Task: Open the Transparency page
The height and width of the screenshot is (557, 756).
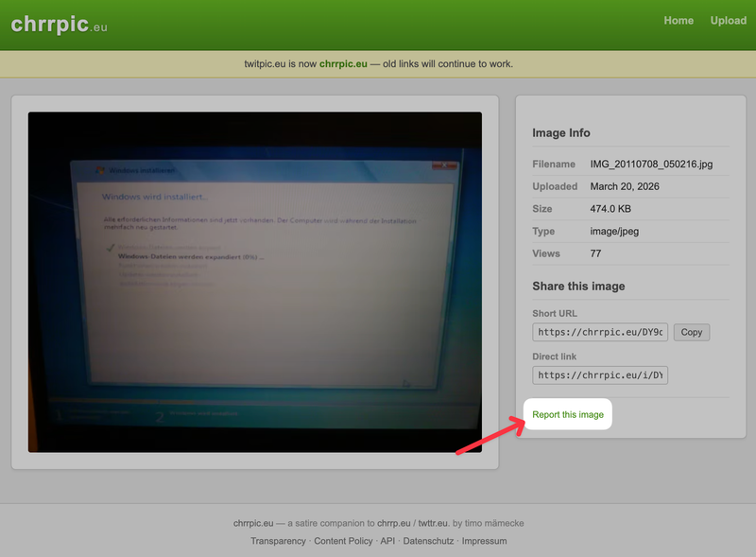Action: (x=278, y=541)
